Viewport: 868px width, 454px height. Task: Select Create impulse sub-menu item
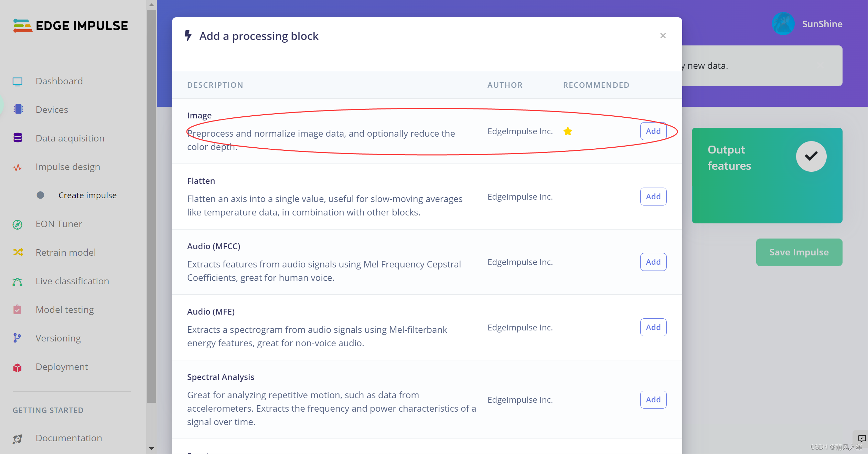[87, 195]
